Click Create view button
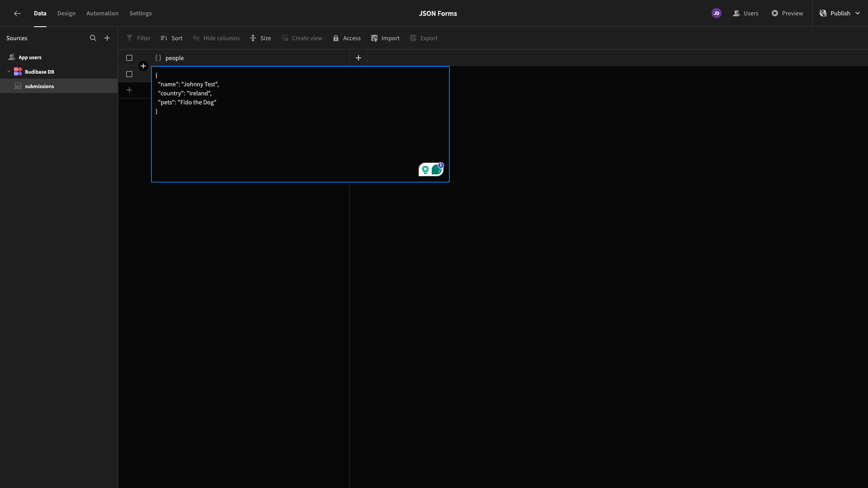Image resolution: width=868 pixels, height=488 pixels. coord(302,38)
